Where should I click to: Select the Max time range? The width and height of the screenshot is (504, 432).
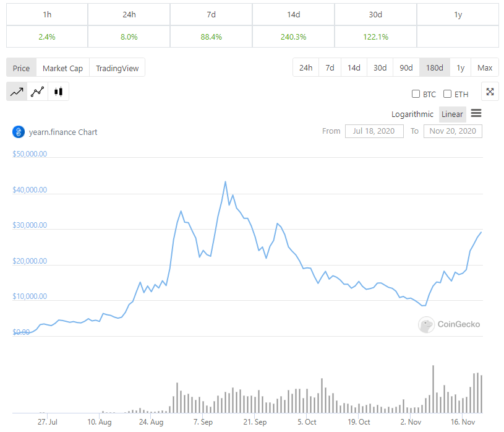click(x=484, y=67)
